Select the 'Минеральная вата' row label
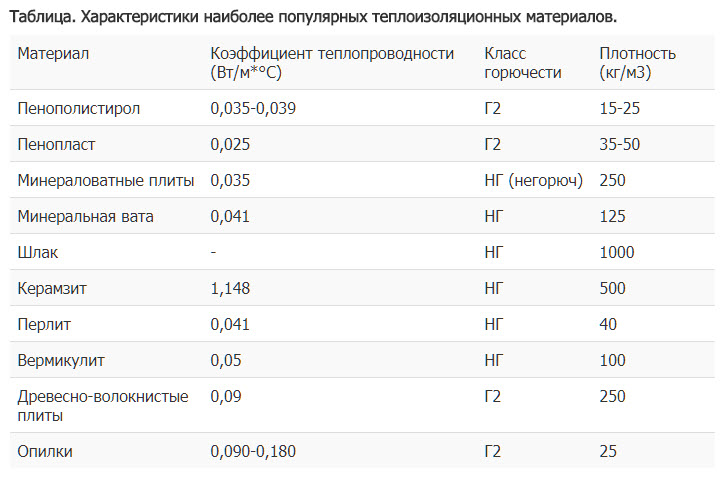This screenshot has width=722, height=479. [85, 216]
